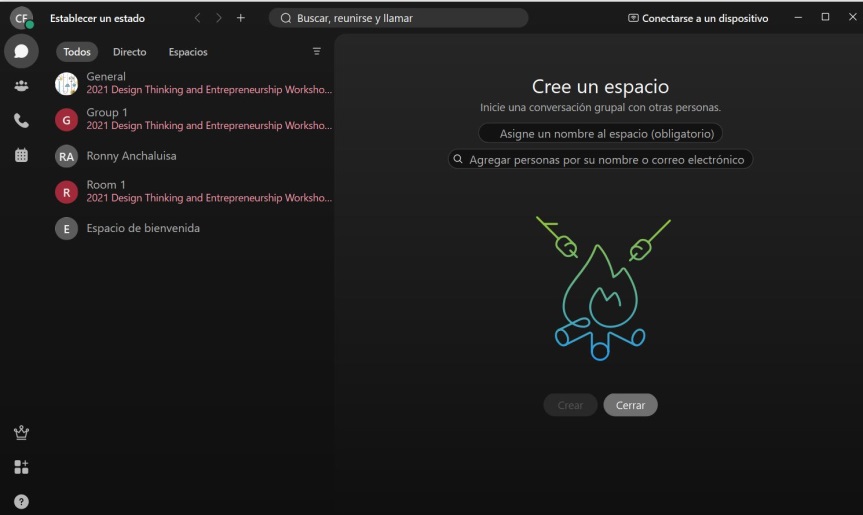Go back with the left arrow
863x515 pixels.
click(197, 18)
